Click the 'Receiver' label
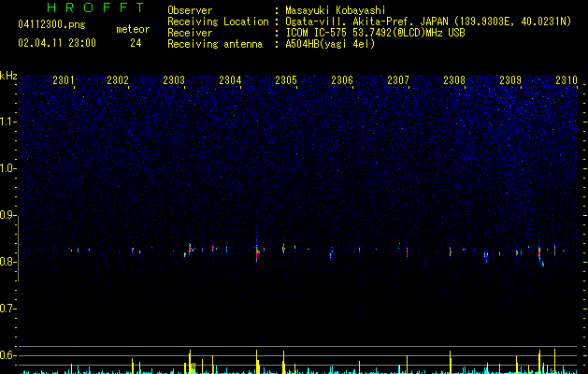Image resolution: width=588 pixels, height=374 pixels. click(x=190, y=33)
